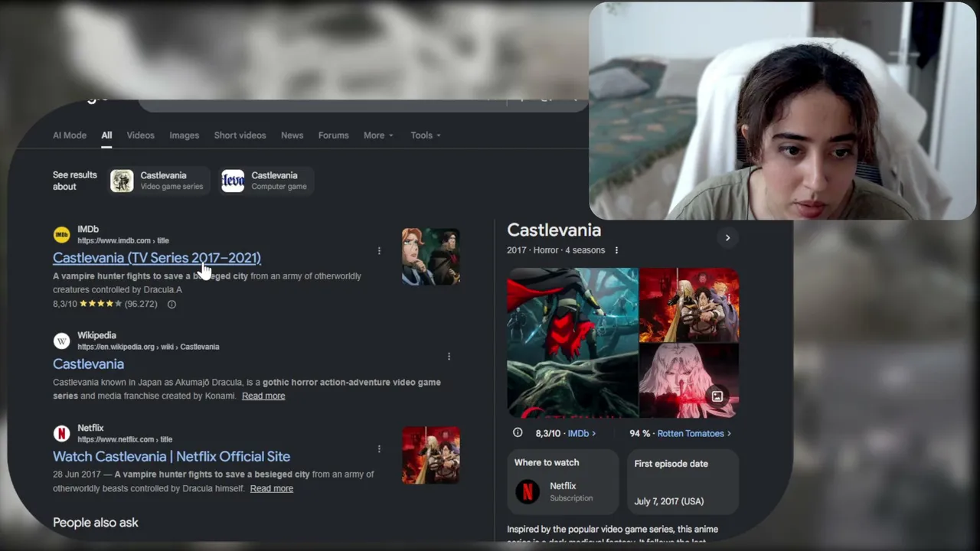The image size is (980, 551).
Task: Switch to the Short videos tab
Action: click(240, 135)
